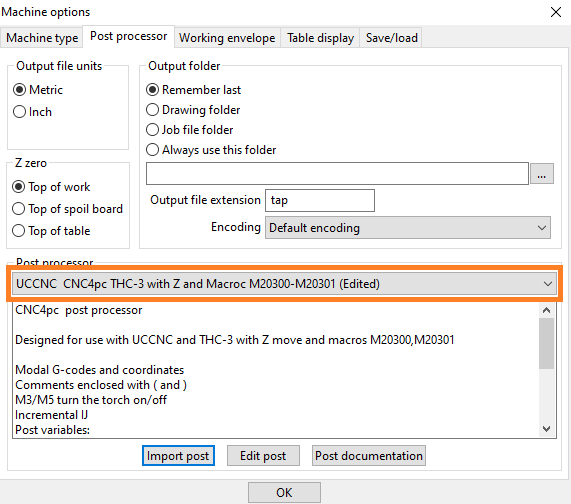Close the Machine options dialog
571x504 pixels.
click(x=556, y=12)
